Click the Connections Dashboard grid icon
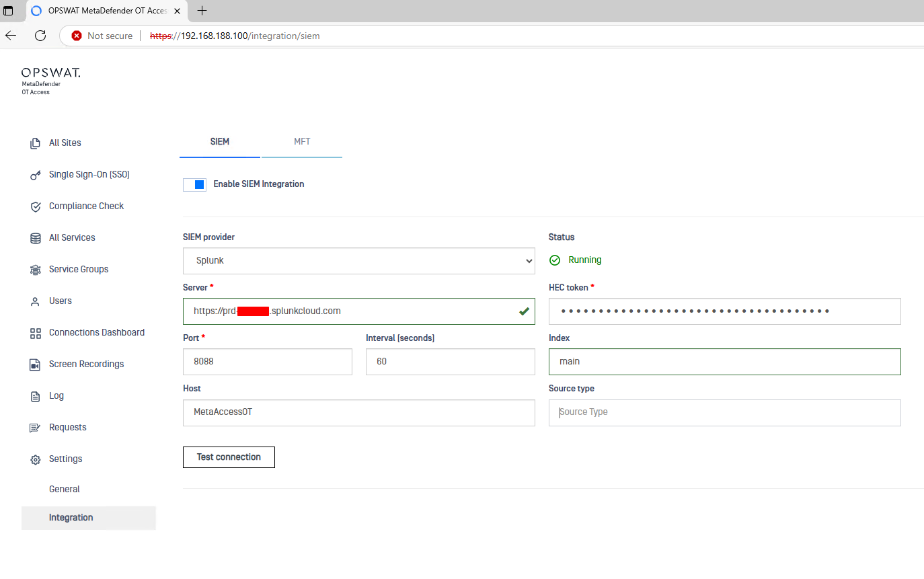This screenshot has height=579, width=924. 36,333
